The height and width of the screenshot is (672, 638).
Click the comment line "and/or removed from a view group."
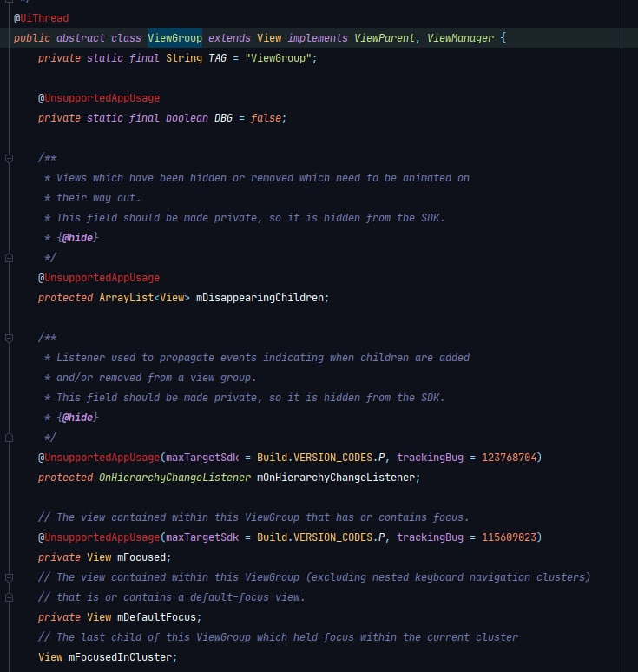click(156, 378)
